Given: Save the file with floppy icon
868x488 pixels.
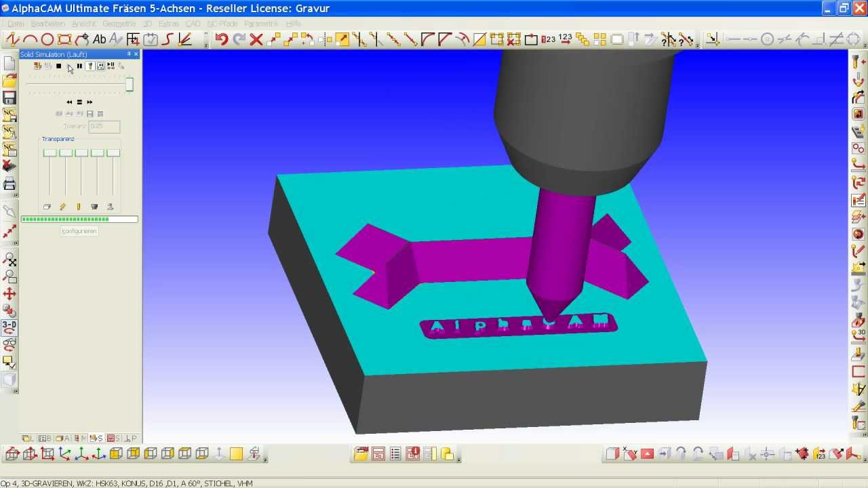Looking at the screenshot, I should tap(9, 98).
